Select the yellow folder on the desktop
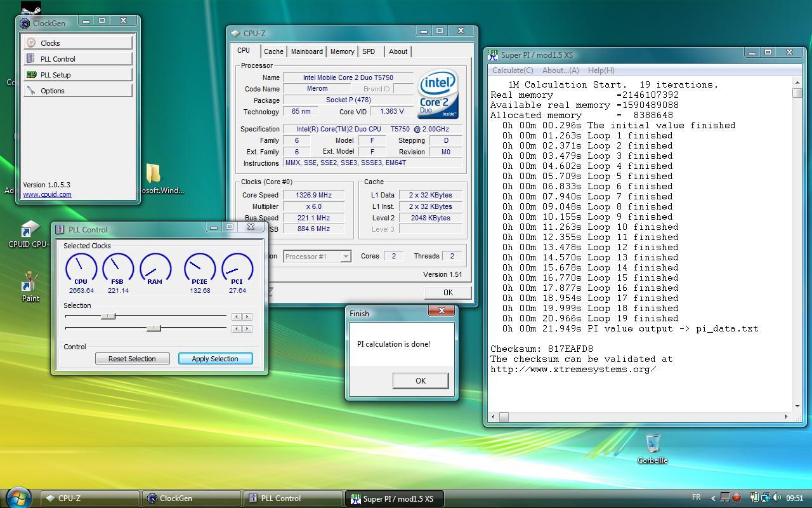Image resolution: width=812 pixels, height=508 pixels. click(x=153, y=173)
